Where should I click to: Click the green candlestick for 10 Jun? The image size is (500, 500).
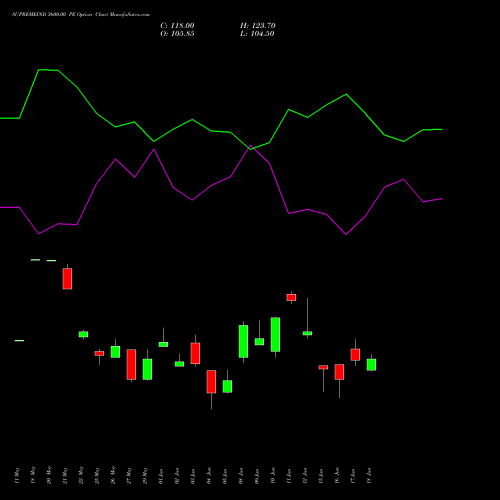(275, 334)
